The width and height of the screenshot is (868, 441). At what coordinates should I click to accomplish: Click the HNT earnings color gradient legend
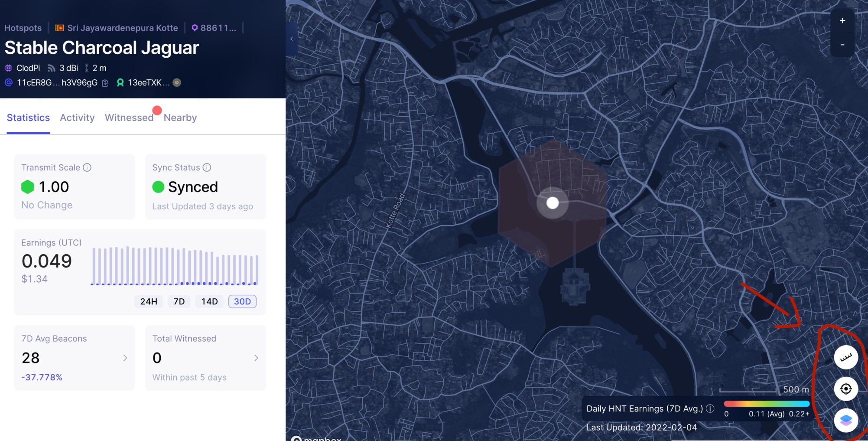point(766,404)
